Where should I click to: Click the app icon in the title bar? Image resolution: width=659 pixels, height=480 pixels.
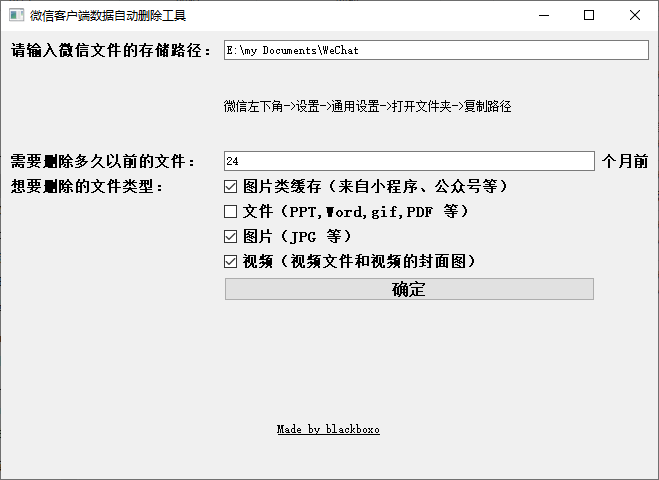point(16,16)
